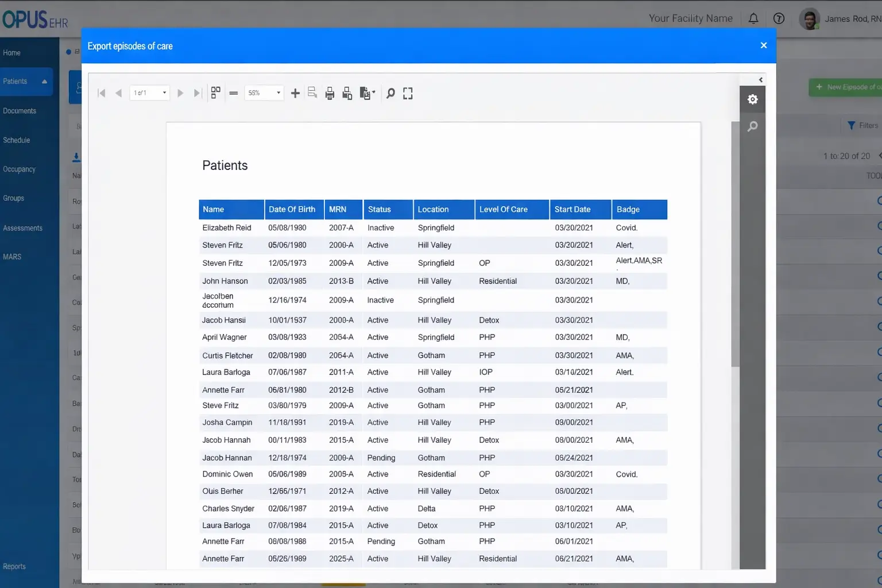Select the multiple page view icon
The image size is (882, 588).
pos(215,92)
